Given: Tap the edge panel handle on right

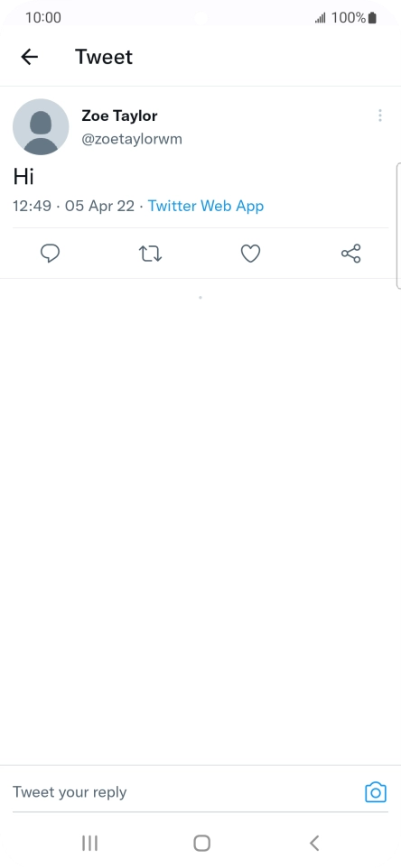Looking at the screenshot, I should [398, 226].
